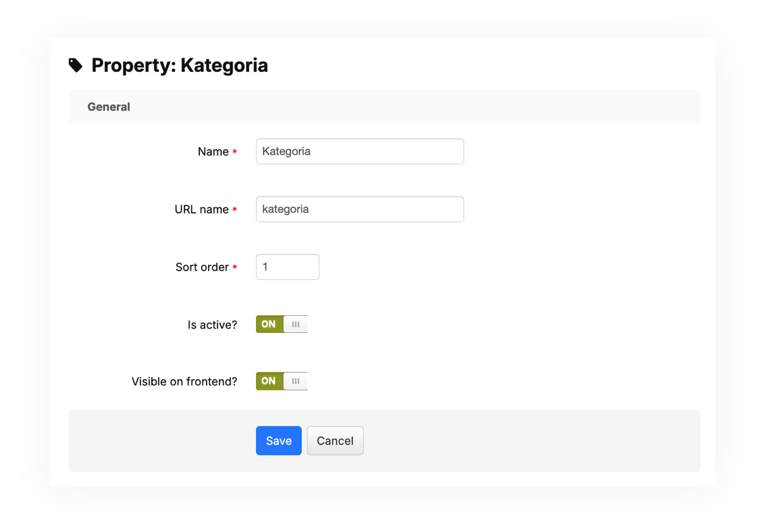The image size is (775, 532).
Task: Focus the Sort order number field
Action: click(288, 267)
